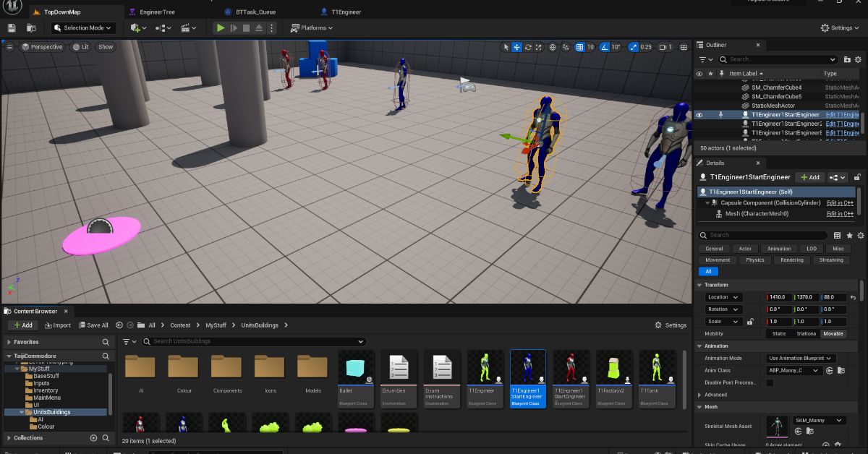
Task: Select the T1Tank blueprint thumbnail
Action: [655, 374]
